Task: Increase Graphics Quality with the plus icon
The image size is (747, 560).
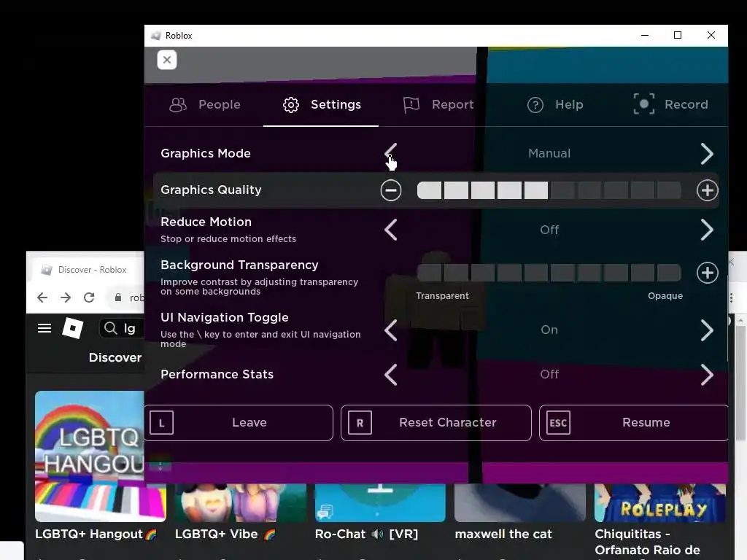Action: (x=707, y=190)
